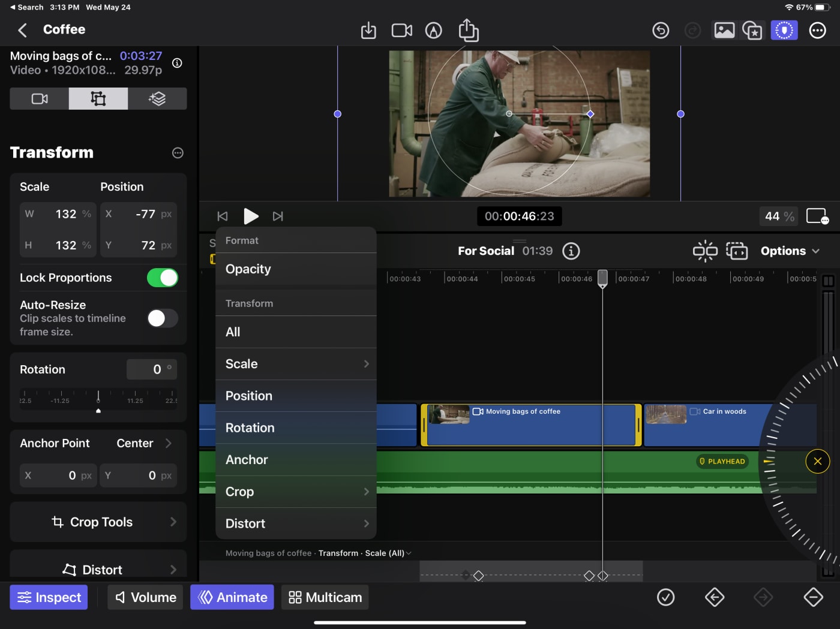Go to the previous keyframe
Screen dimensions: 840x629
[x=715, y=597]
